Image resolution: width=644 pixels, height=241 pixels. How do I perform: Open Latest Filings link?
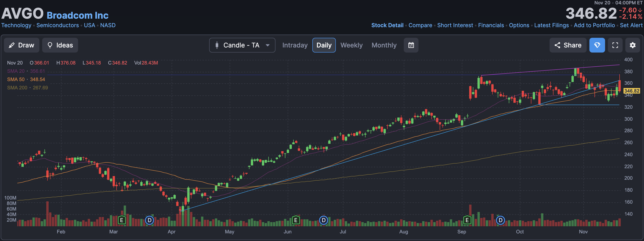(551, 25)
